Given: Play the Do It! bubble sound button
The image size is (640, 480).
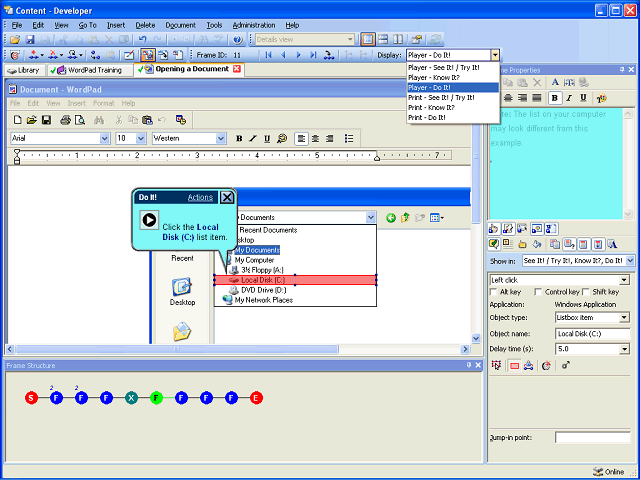Looking at the screenshot, I should 149,220.
